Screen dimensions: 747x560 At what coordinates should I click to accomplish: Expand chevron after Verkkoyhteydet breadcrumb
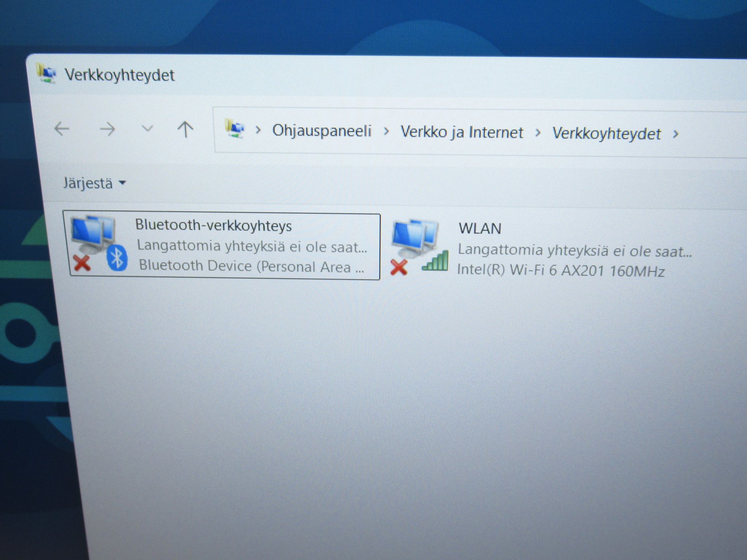(x=676, y=134)
